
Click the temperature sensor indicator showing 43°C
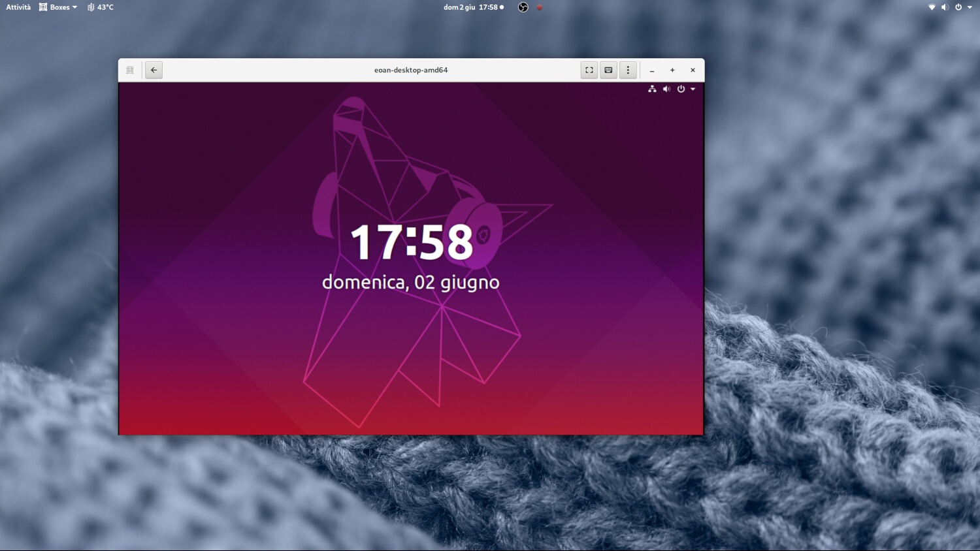[99, 7]
